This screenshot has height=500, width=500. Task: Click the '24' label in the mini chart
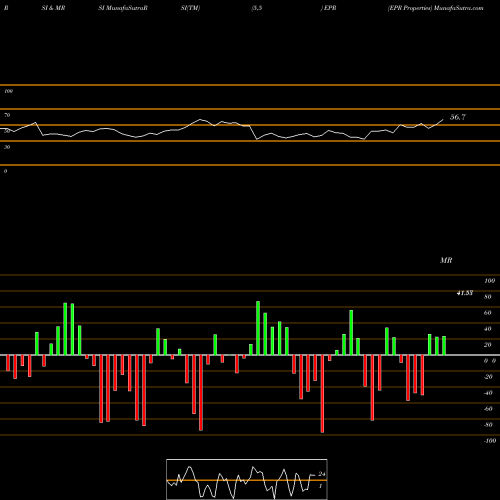(x=322, y=474)
